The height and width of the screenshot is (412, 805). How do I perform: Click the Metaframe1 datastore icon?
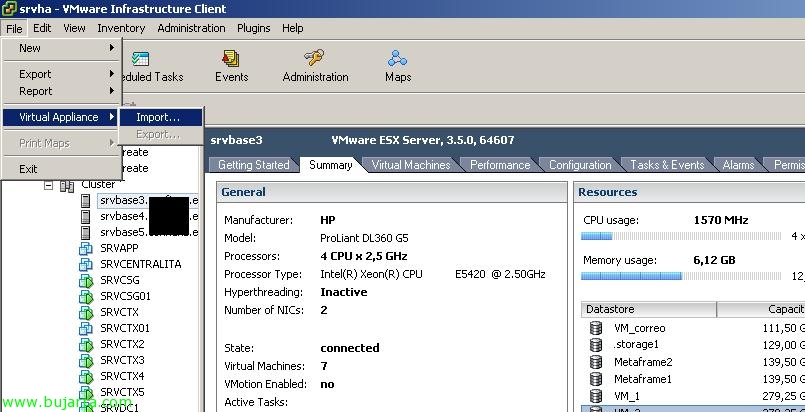(596, 379)
